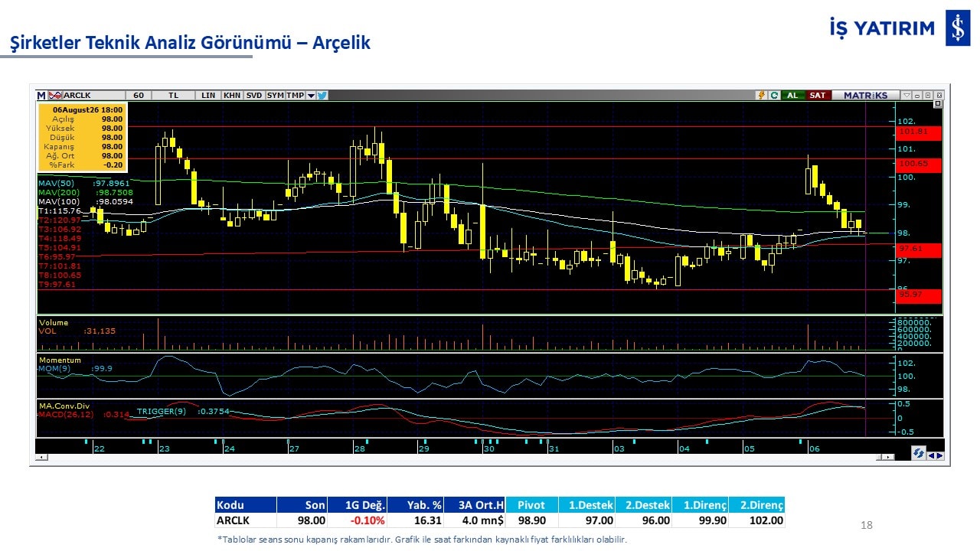Click the T5:104.91 trend line label
The image size is (980, 551).
(x=60, y=247)
